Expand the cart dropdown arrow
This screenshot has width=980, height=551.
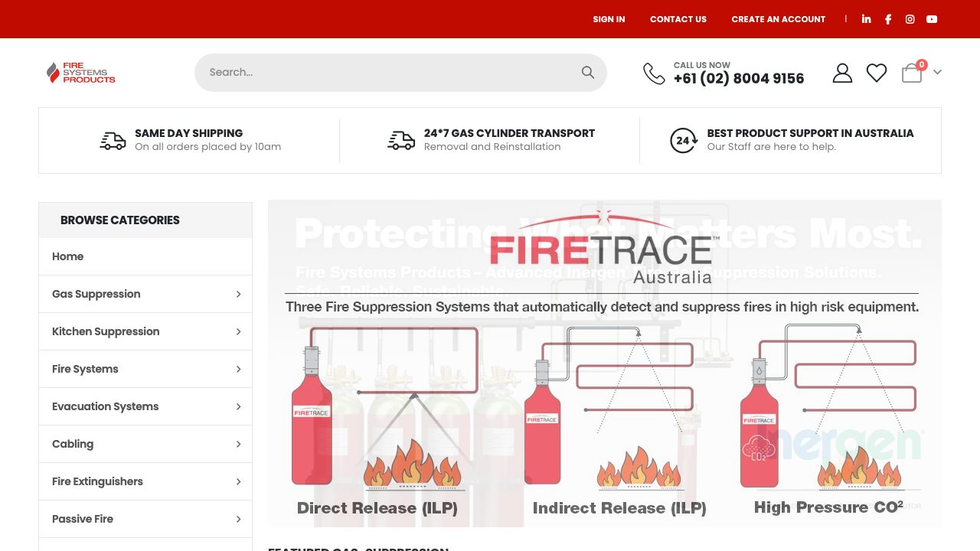pyautogui.click(x=937, y=72)
